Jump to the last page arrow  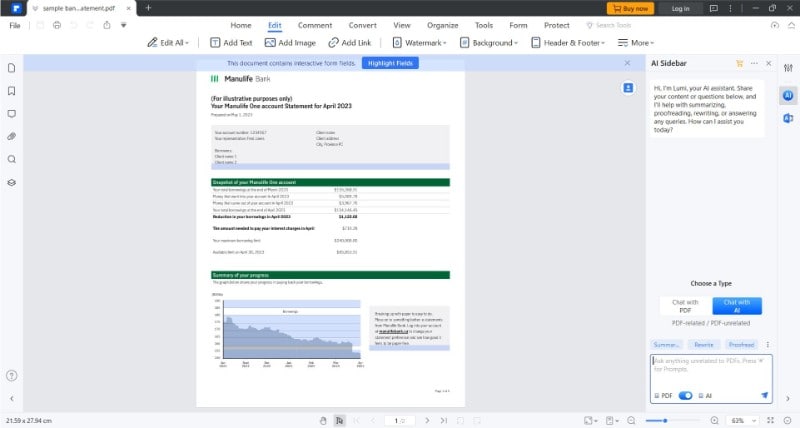(x=444, y=420)
